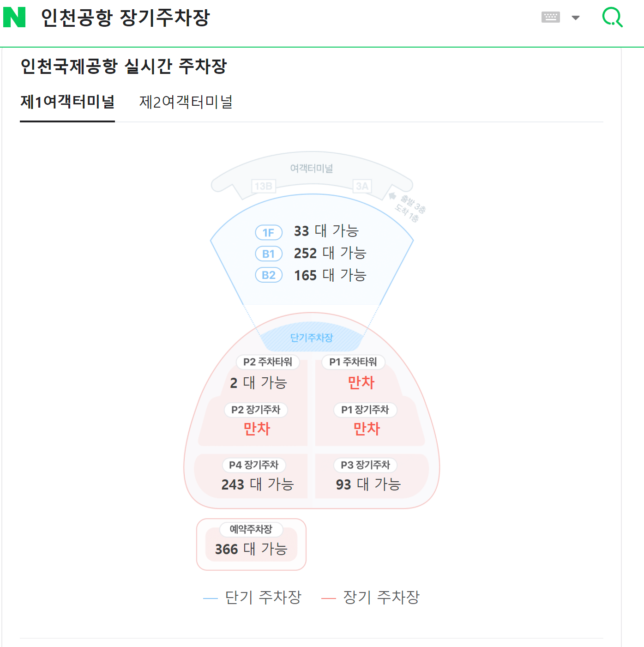Select the B2 floor badge
The height and width of the screenshot is (647, 644).
(268, 275)
